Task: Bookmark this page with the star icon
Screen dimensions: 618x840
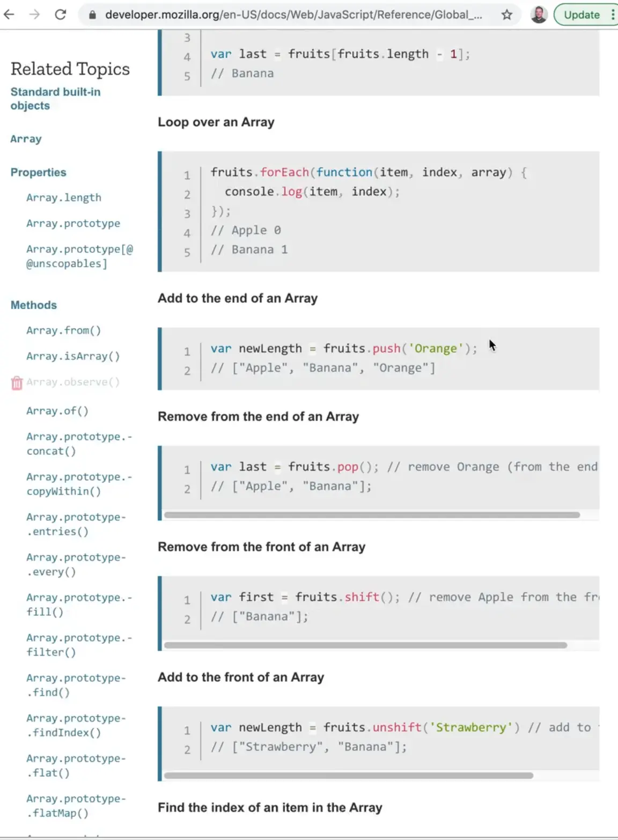Action: [506, 15]
